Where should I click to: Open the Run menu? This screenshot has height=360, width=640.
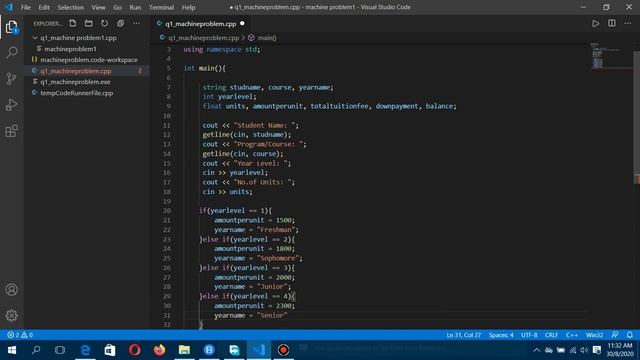pos(135,7)
